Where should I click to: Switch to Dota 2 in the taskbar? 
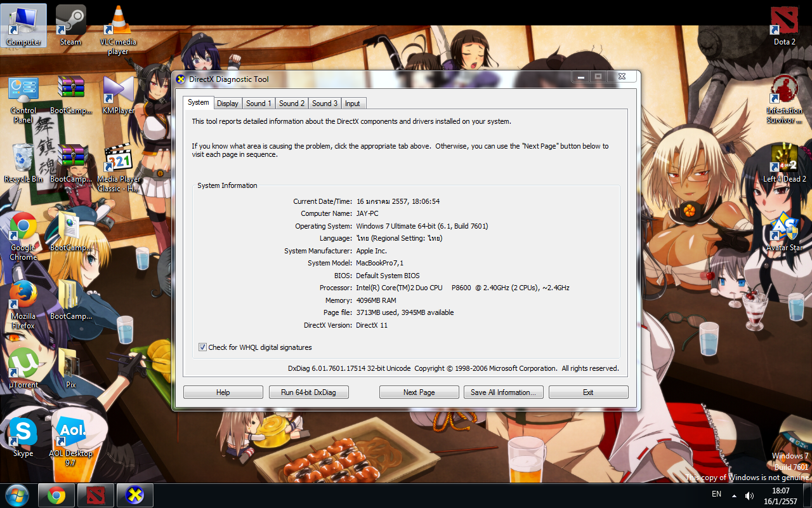click(96, 495)
